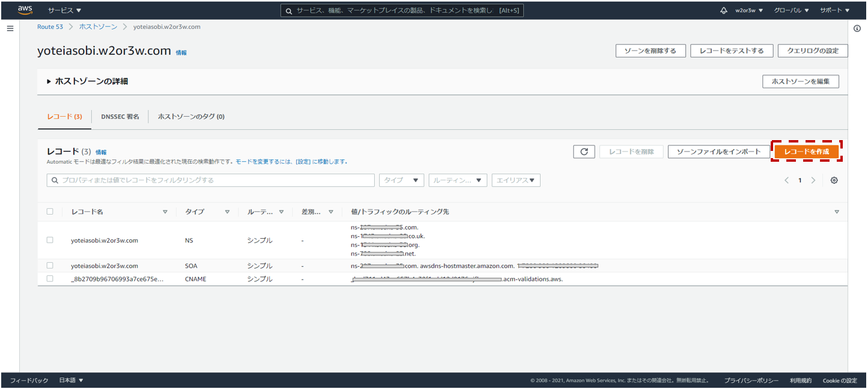The image size is (868, 389).
Task: Switch to the レコード (3) tab
Action: point(64,117)
